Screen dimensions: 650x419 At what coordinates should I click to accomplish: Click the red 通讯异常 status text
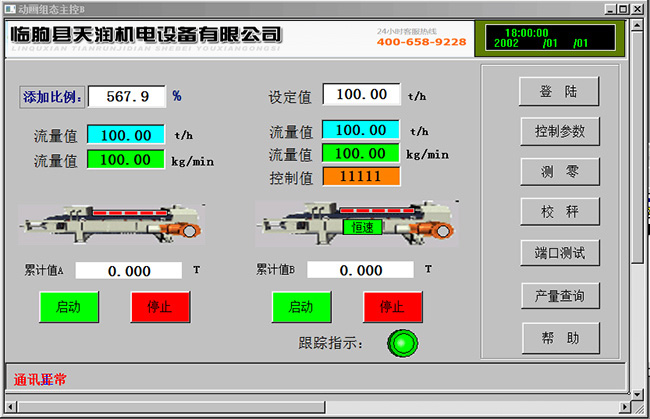(39, 379)
